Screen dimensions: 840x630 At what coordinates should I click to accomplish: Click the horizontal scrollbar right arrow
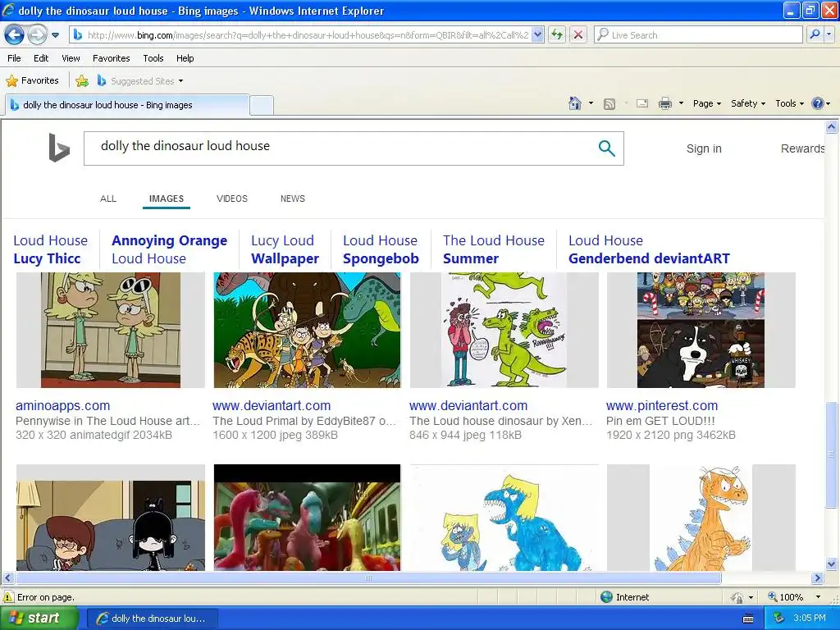click(818, 578)
